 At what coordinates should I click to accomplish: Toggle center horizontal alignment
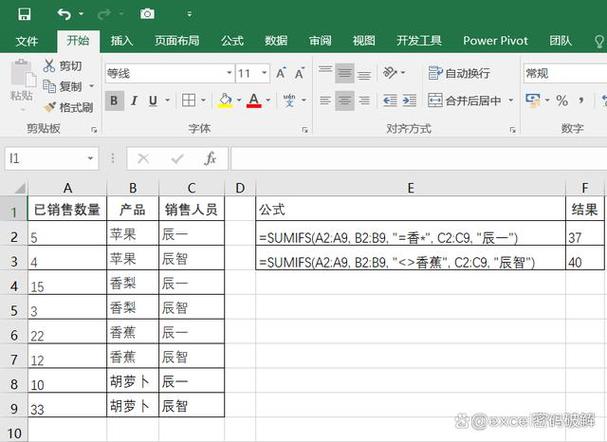(x=345, y=101)
